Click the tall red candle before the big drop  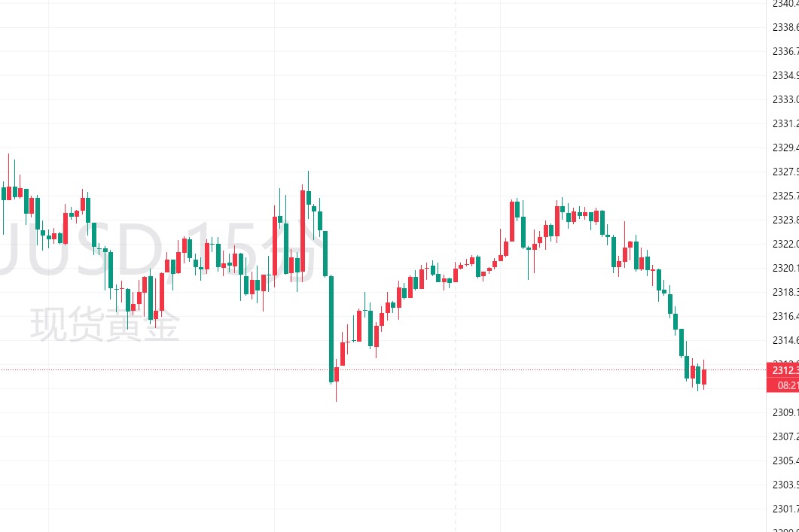click(303, 232)
